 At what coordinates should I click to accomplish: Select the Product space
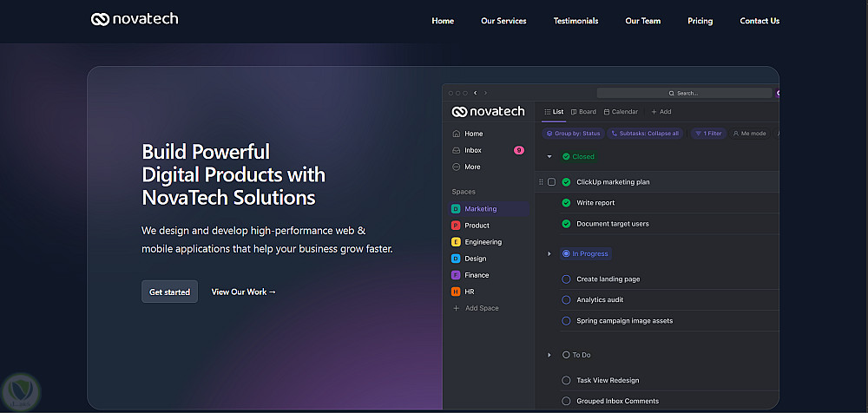tap(470, 226)
